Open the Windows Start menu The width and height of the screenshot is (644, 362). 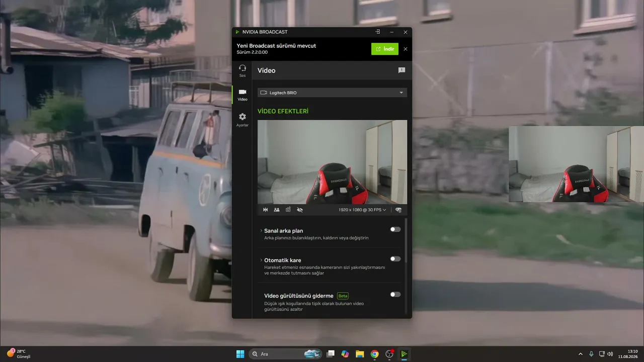(240, 354)
